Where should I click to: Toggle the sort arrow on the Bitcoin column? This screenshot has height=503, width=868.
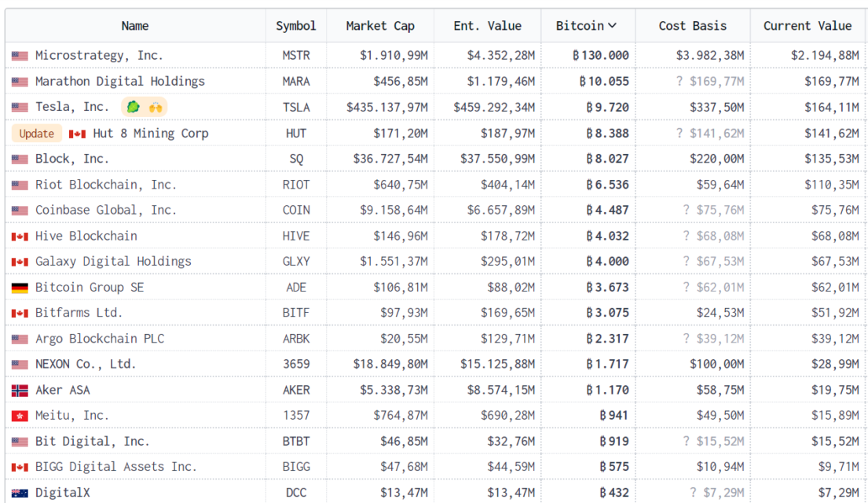[612, 25]
